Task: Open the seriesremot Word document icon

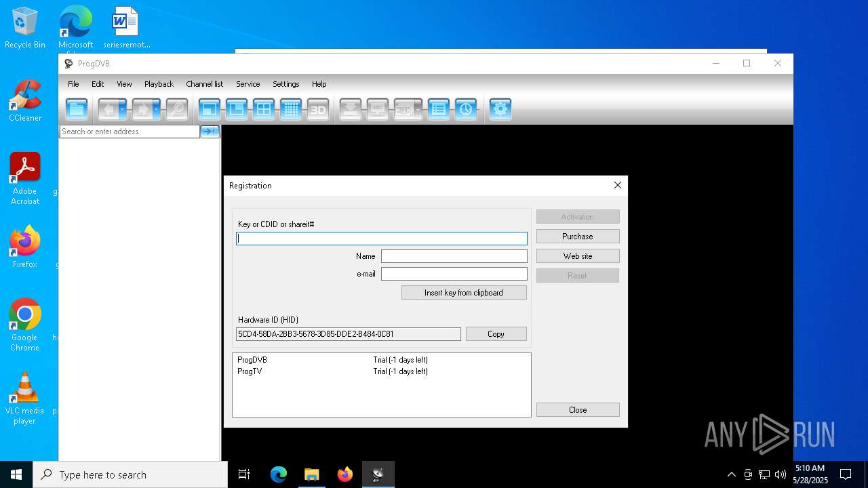Action: pos(126,28)
